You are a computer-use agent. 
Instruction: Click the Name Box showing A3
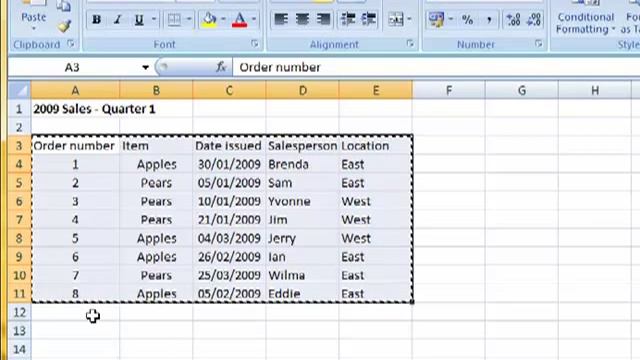[73, 67]
